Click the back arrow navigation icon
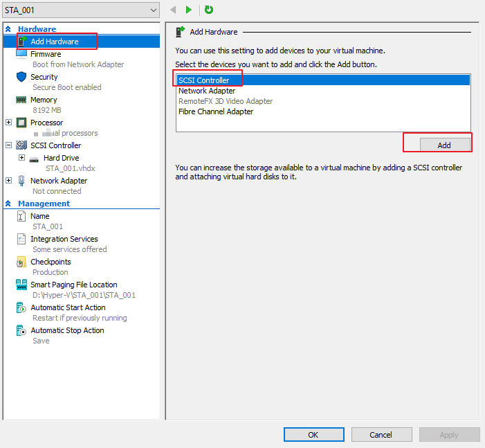485x448 pixels. tap(174, 10)
